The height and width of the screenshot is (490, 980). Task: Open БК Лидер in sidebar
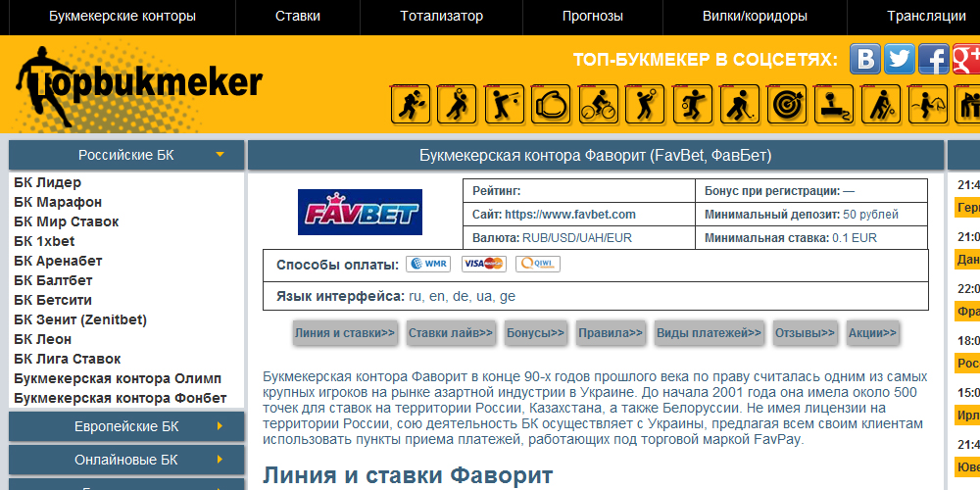tap(47, 182)
